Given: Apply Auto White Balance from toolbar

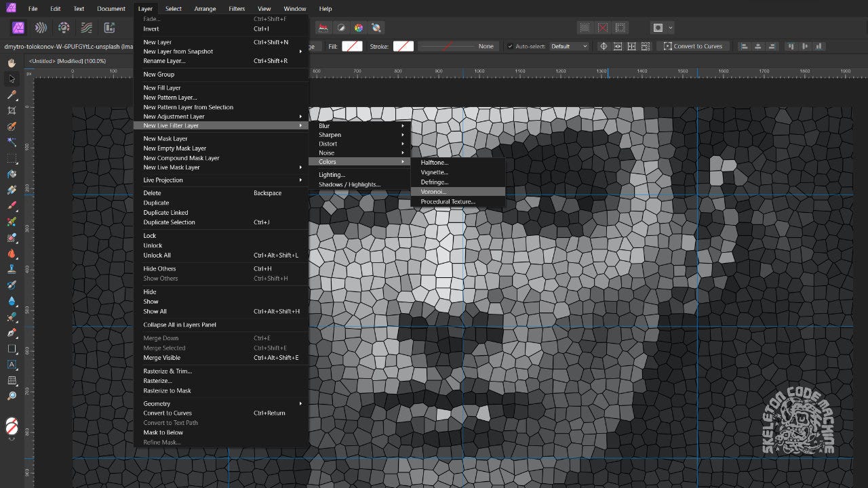Looking at the screenshot, I should [376, 28].
